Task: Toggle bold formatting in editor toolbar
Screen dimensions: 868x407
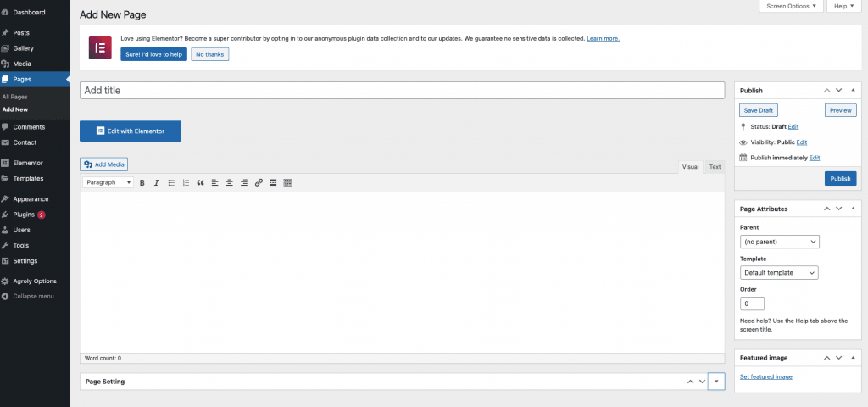Action: click(x=142, y=182)
